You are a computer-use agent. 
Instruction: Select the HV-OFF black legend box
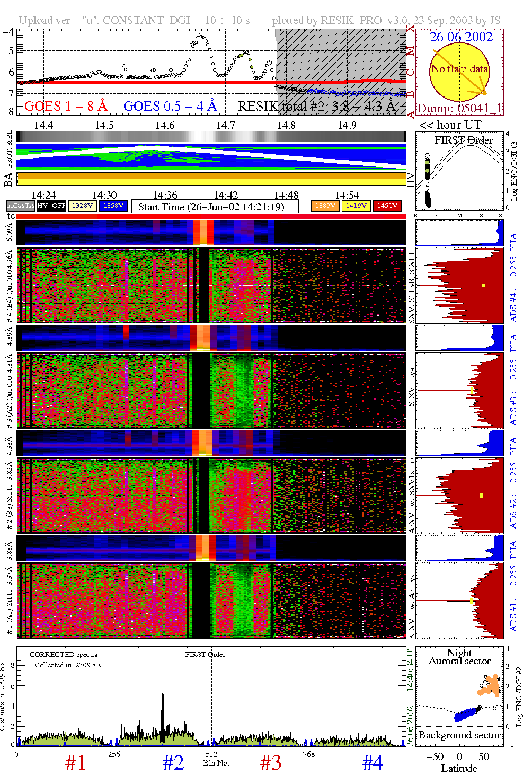click(x=51, y=206)
